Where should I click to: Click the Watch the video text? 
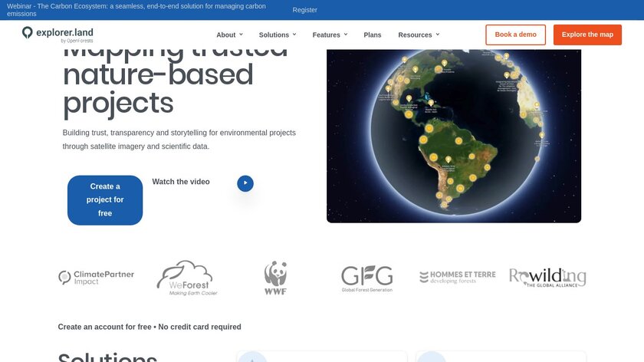click(181, 182)
